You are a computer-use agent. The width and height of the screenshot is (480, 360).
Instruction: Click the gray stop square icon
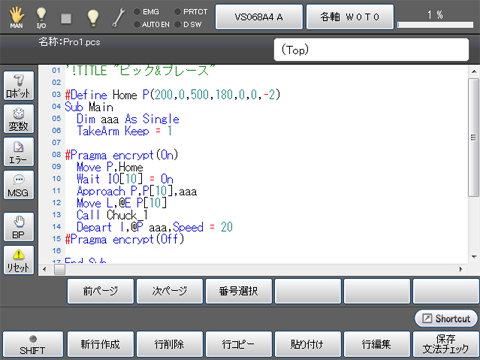(66, 18)
